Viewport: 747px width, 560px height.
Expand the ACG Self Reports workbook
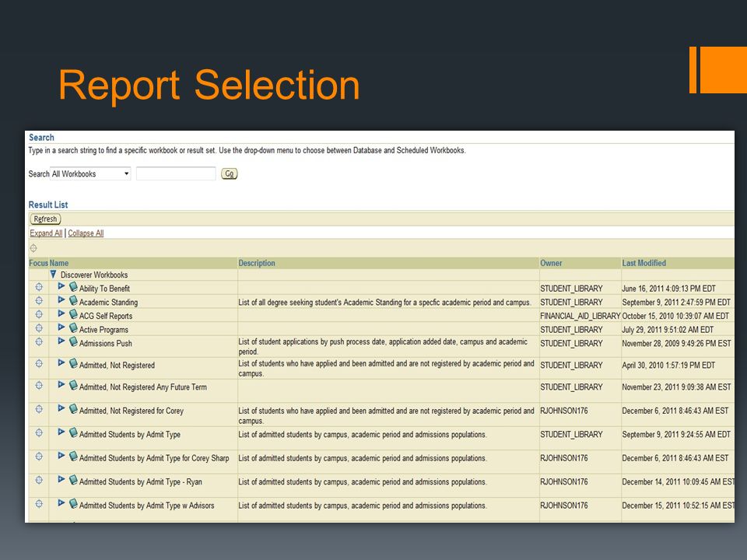(x=61, y=313)
